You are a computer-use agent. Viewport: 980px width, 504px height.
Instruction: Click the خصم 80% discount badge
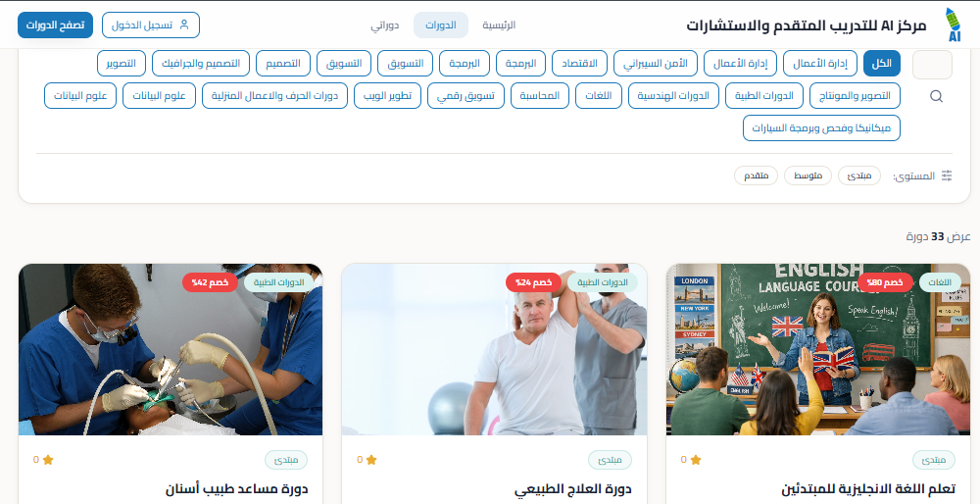885,282
